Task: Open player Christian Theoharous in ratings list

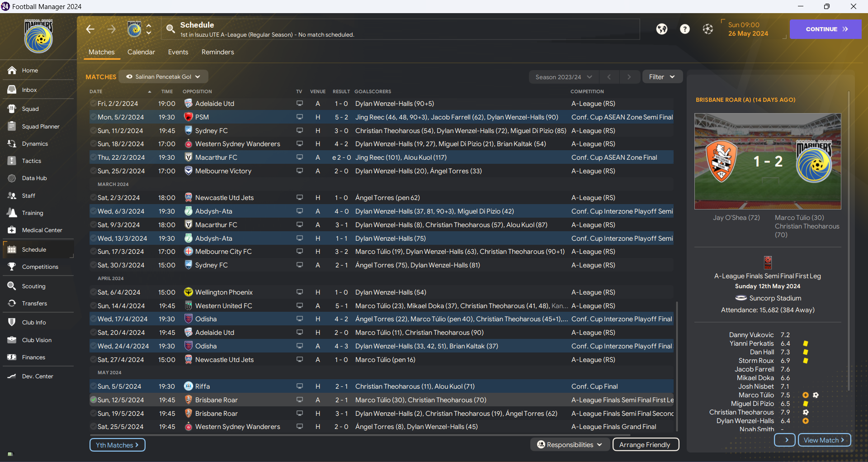Action: tap(741, 412)
